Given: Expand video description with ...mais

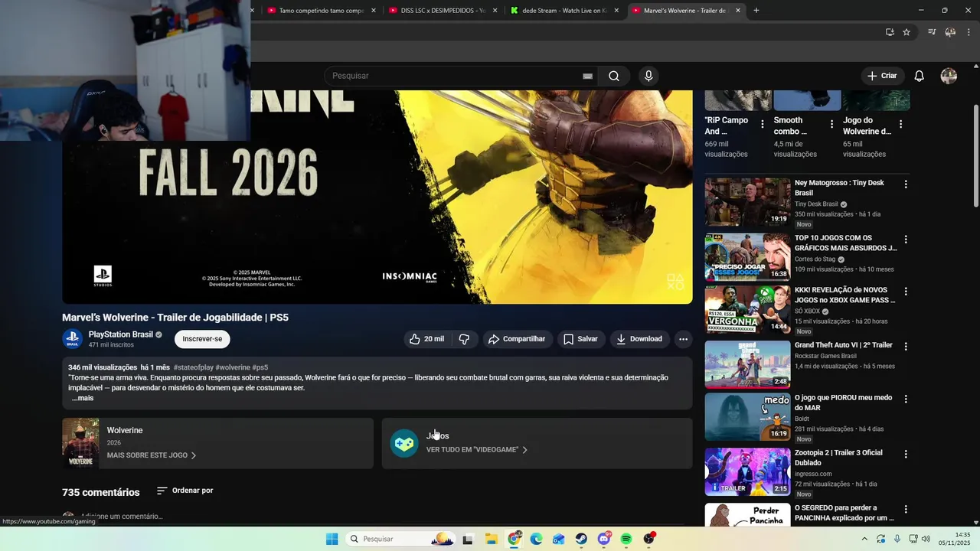Looking at the screenshot, I should [82, 398].
